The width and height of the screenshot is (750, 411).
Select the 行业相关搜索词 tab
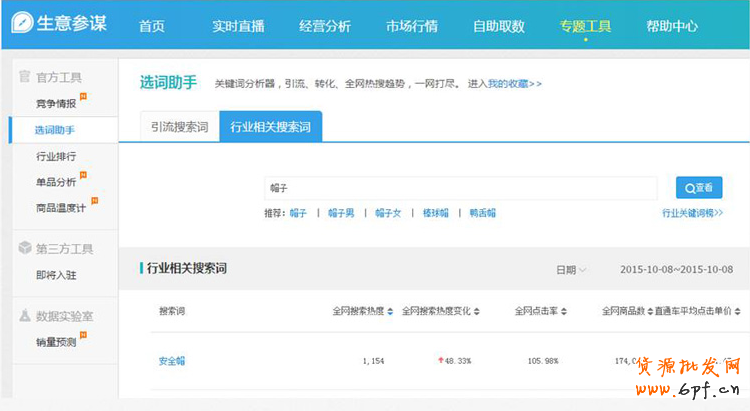(270, 128)
